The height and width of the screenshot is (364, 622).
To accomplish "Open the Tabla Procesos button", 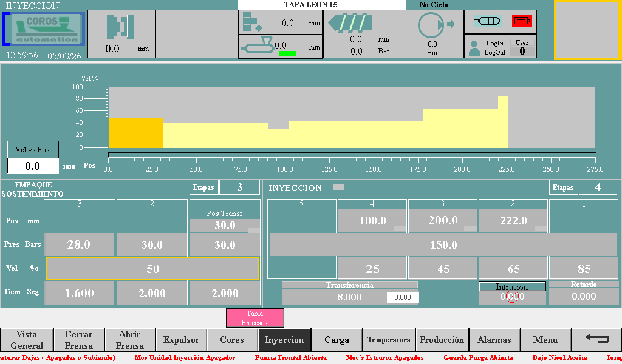I will (255, 318).
